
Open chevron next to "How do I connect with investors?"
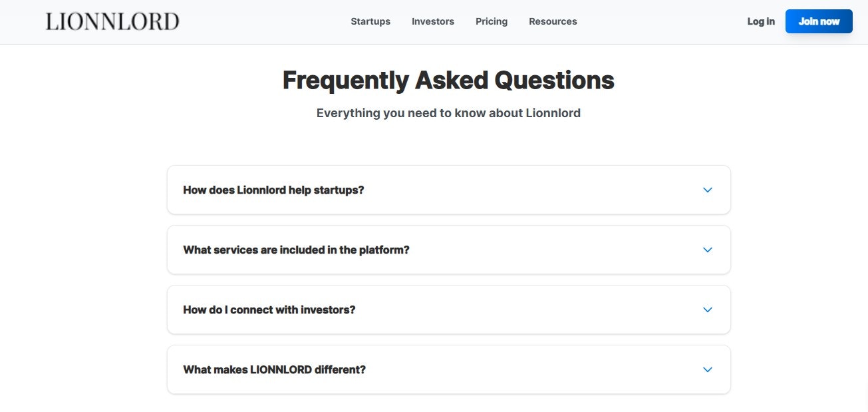pyautogui.click(x=707, y=309)
